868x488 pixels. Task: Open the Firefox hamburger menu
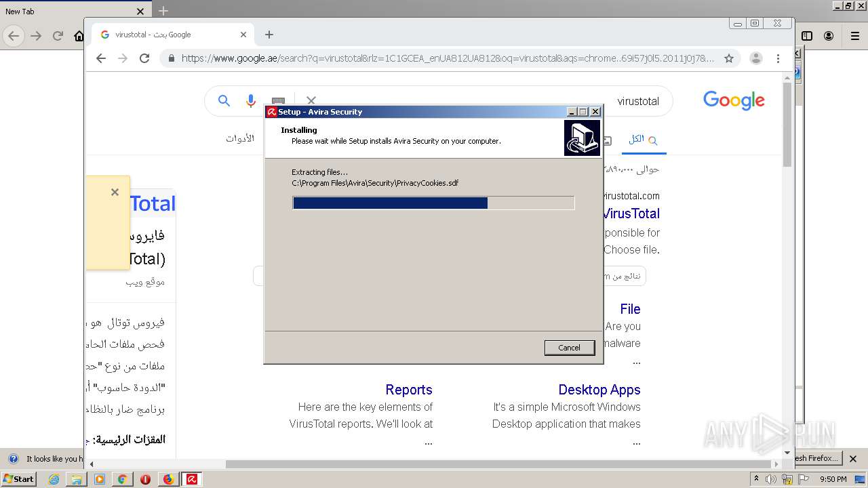854,36
